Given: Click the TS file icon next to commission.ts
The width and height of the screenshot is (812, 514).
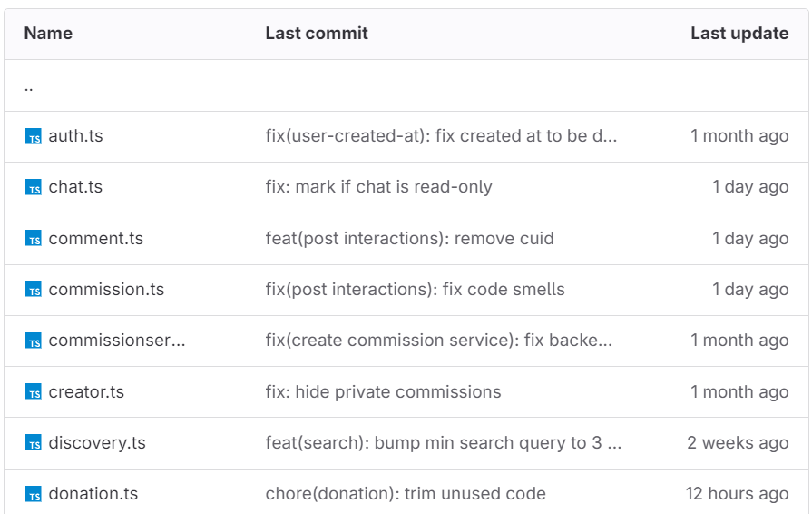Looking at the screenshot, I should [x=34, y=291].
